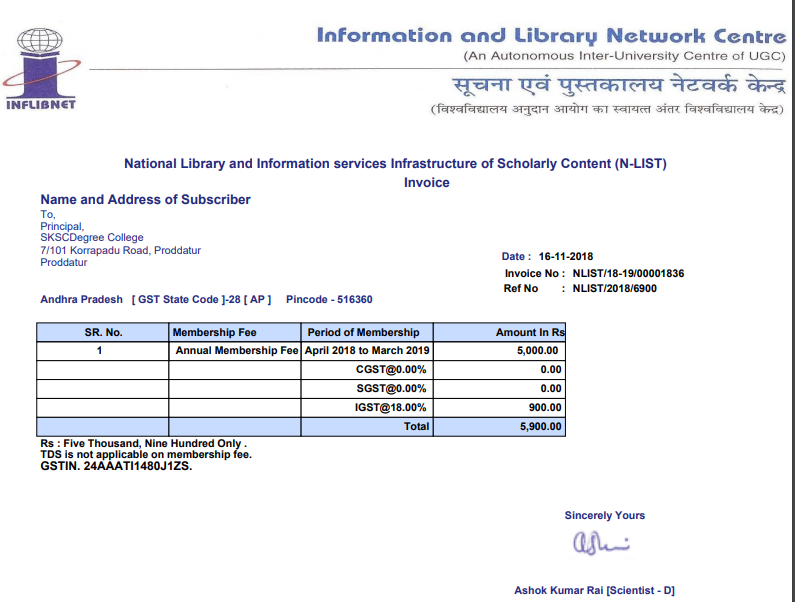Select '[ GST State Code ]-28 [ AP ]'

pos(201,299)
